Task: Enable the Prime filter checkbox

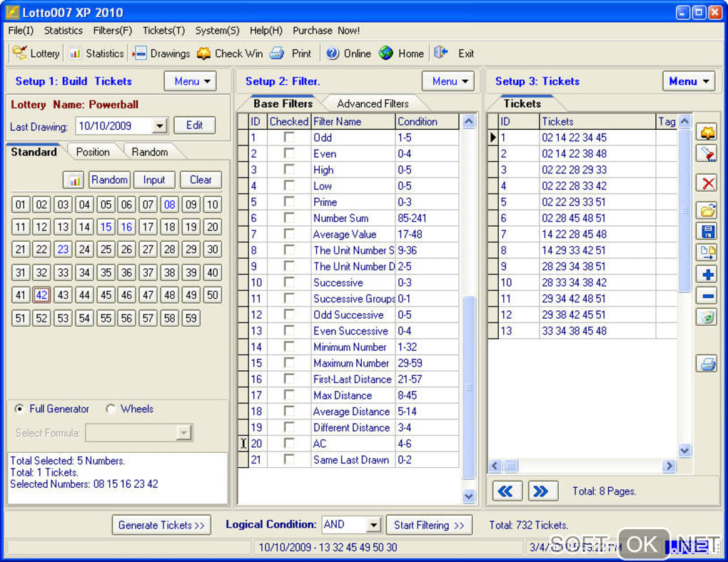Action: 289,201
